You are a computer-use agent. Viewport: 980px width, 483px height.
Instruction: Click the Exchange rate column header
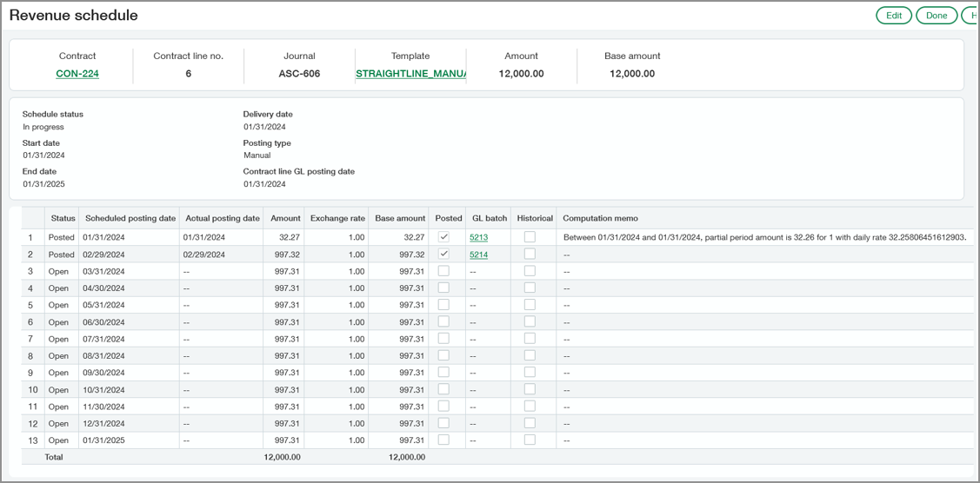pyautogui.click(x=337, y=218)
